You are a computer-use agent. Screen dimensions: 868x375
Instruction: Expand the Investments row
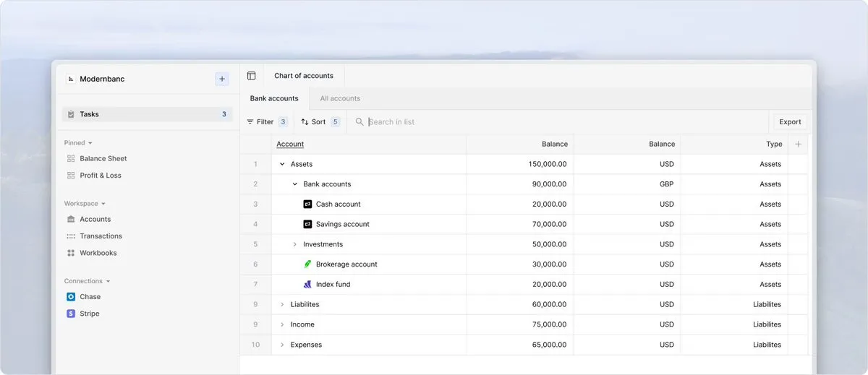pos(295,244)
